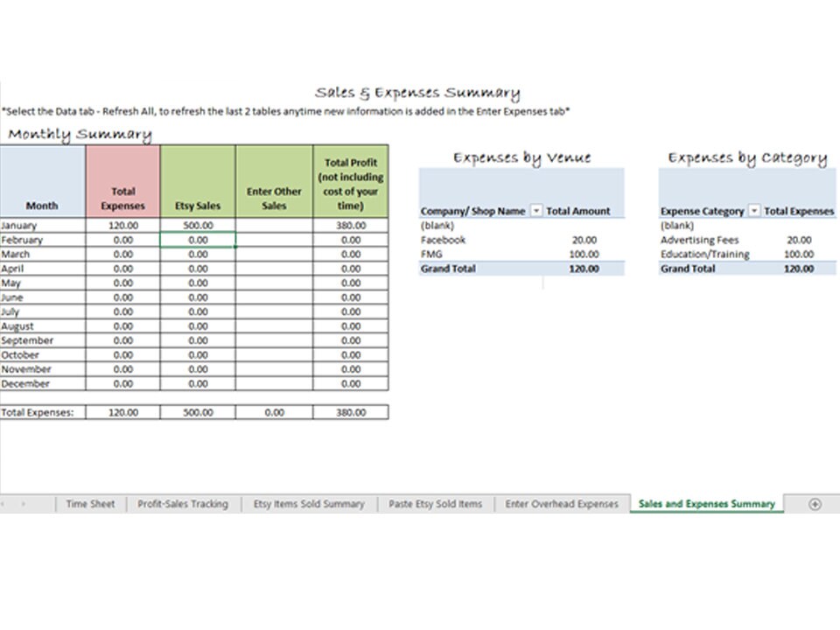Select Grand Total in Expenses by Category

[683, 269]
